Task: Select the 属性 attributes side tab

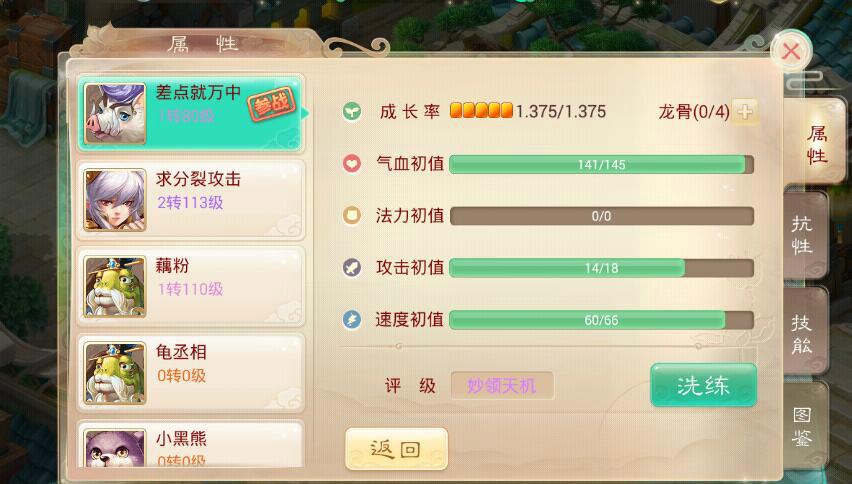Action: click(x=816, y=142)
